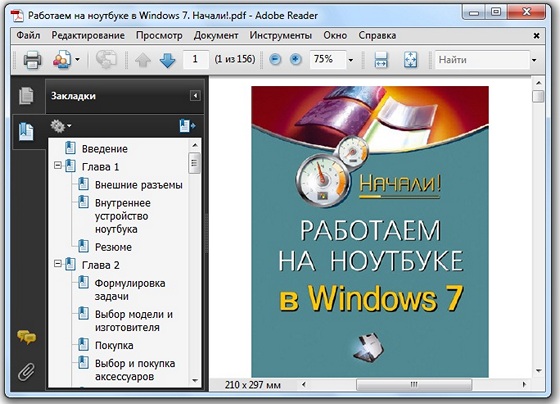
Task: Open Внутреннее устройство ноутбука bookmark
Action: tap(122, 216)
